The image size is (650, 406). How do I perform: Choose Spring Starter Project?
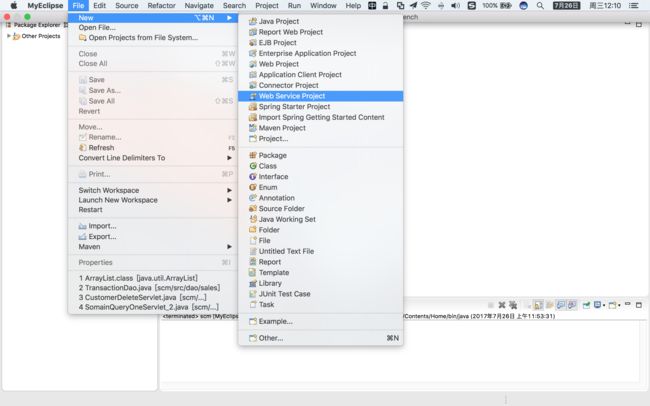click(320, 107)
